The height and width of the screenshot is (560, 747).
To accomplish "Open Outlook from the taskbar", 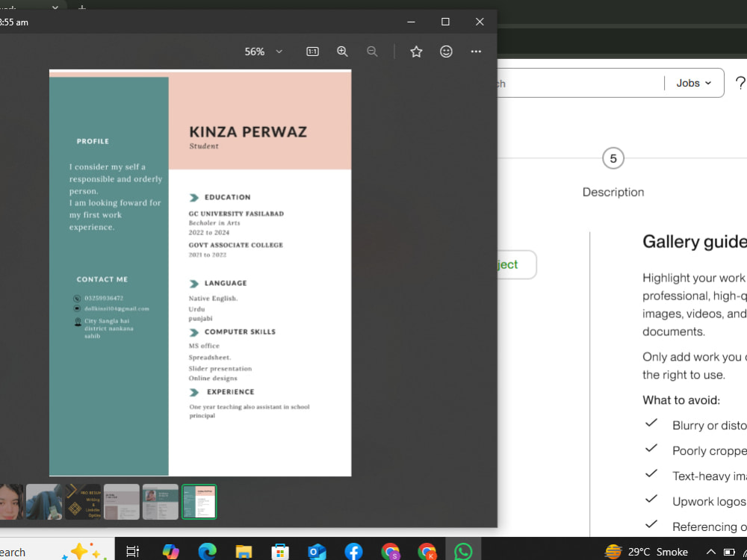I will [x=317, y=552].
